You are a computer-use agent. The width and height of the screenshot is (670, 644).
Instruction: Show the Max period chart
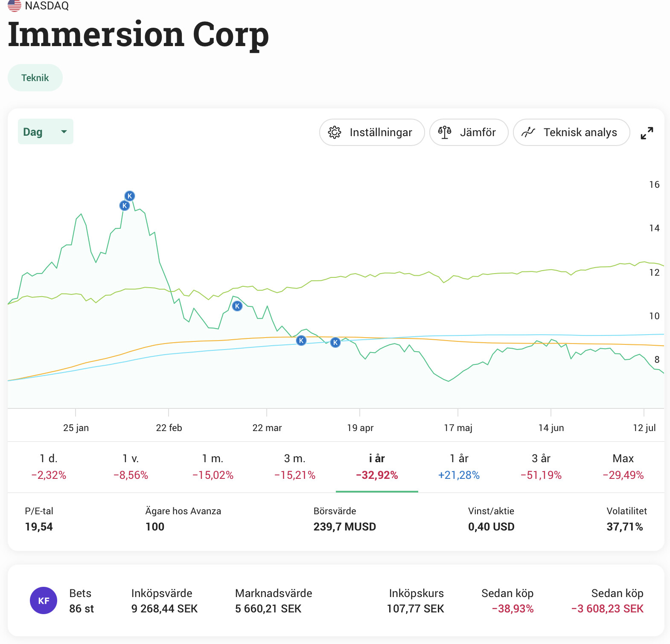click(x=623, y=466)
